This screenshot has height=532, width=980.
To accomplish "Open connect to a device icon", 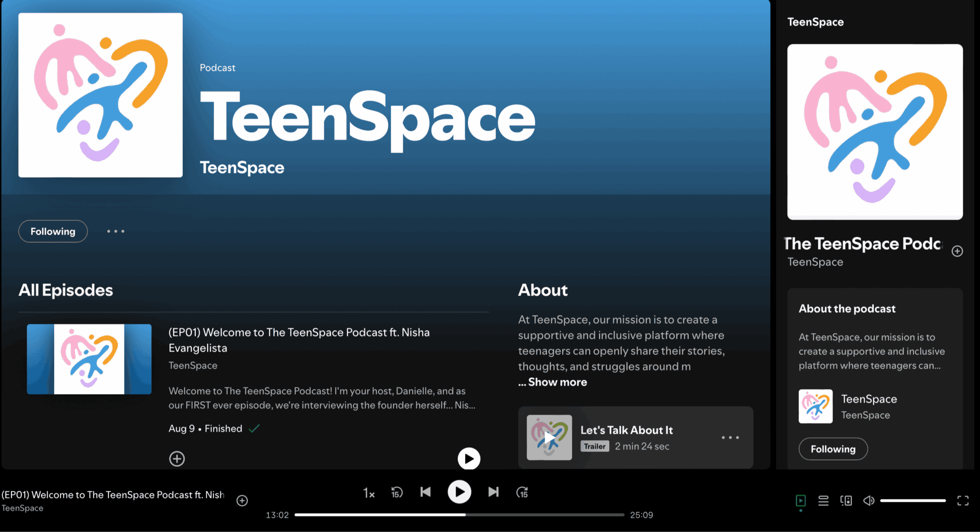I will (x=846, y=501).
